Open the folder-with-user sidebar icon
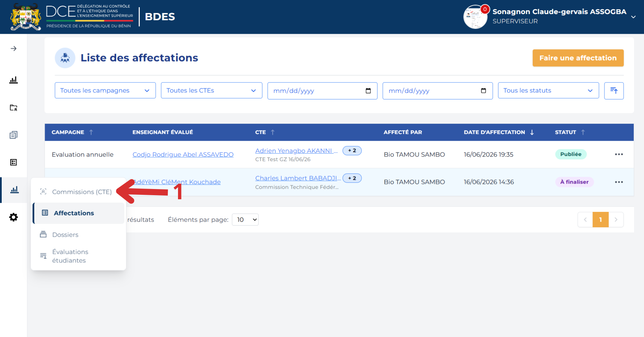The image size is (644, 337). coord(13,108)
